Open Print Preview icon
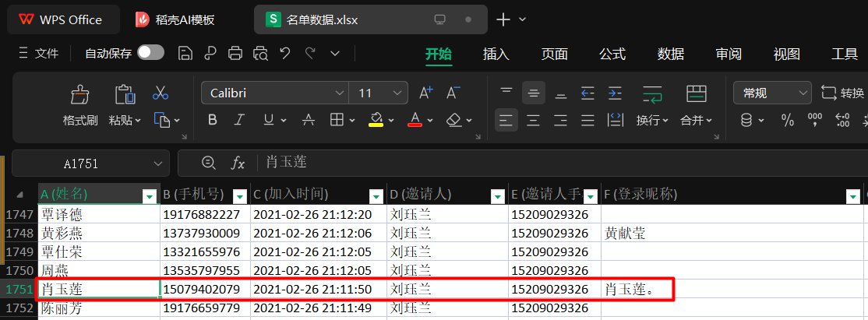Screen dimensions: 868x320 260,53
